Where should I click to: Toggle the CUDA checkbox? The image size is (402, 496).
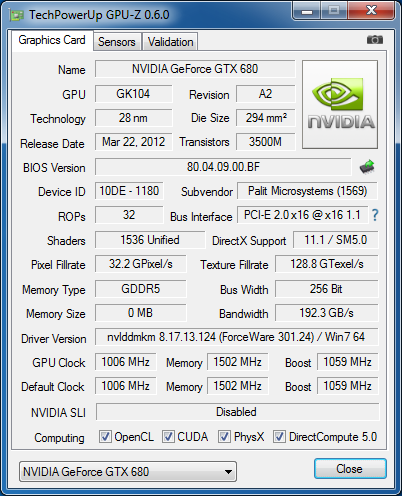pos(168,436)
